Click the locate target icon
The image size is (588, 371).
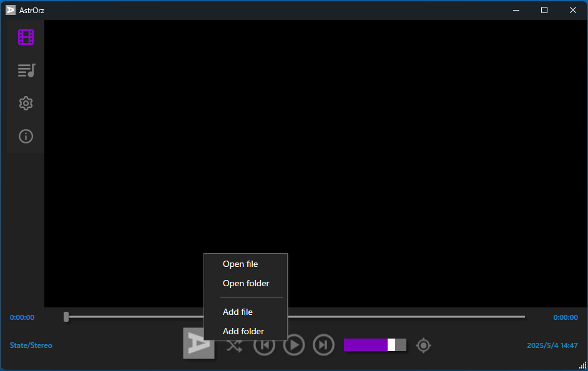[423, 345]
